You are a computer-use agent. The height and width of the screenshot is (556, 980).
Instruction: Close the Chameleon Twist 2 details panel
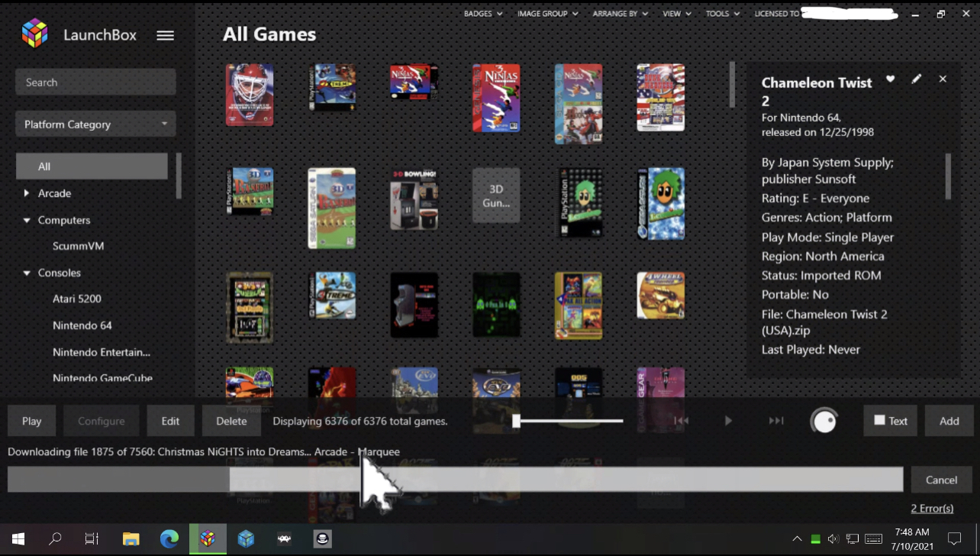943,79
